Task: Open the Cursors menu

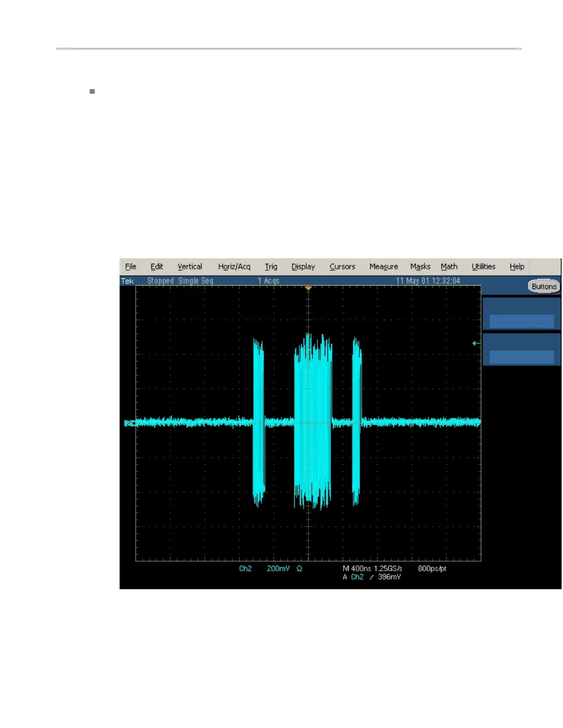Action: tap(342, 267)
